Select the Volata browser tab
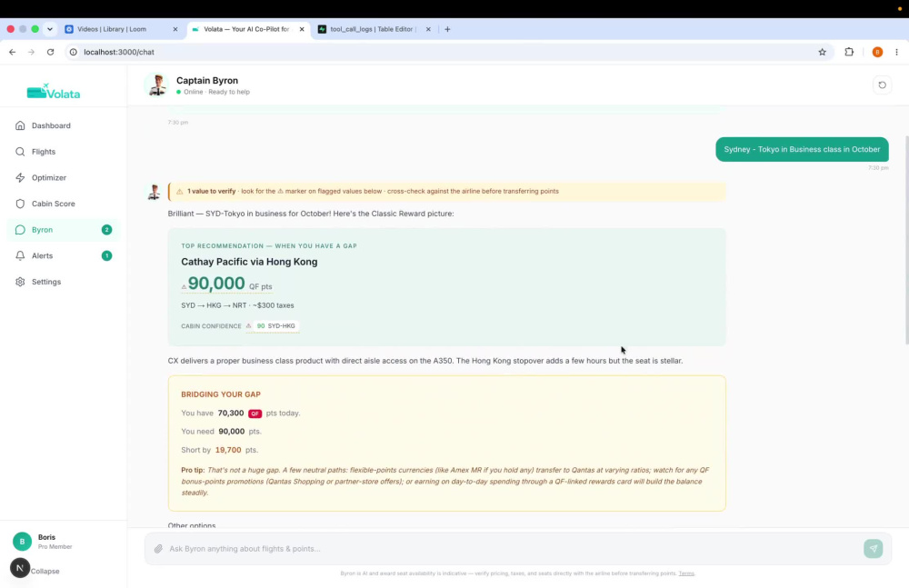Viewport: 909px width, 588px height. [x=246, y=29]
